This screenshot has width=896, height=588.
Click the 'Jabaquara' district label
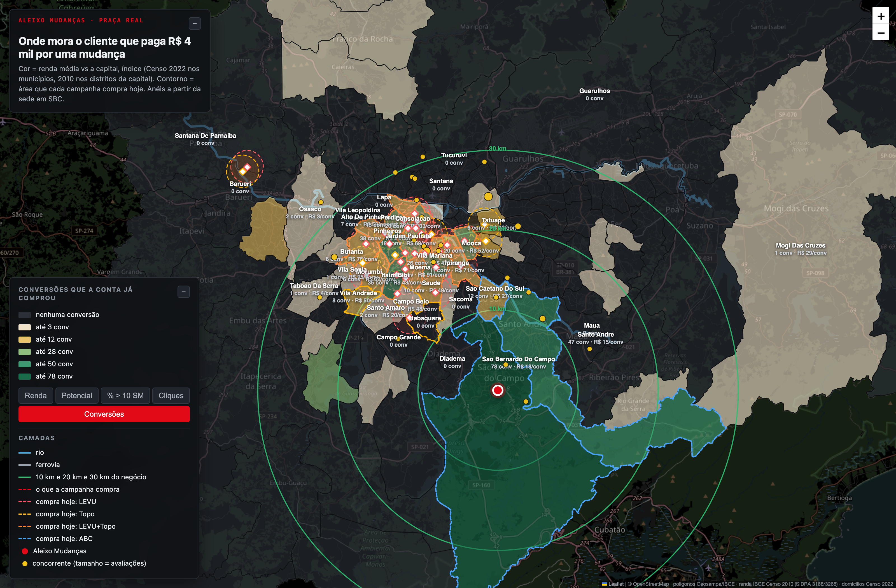(425, 318)
